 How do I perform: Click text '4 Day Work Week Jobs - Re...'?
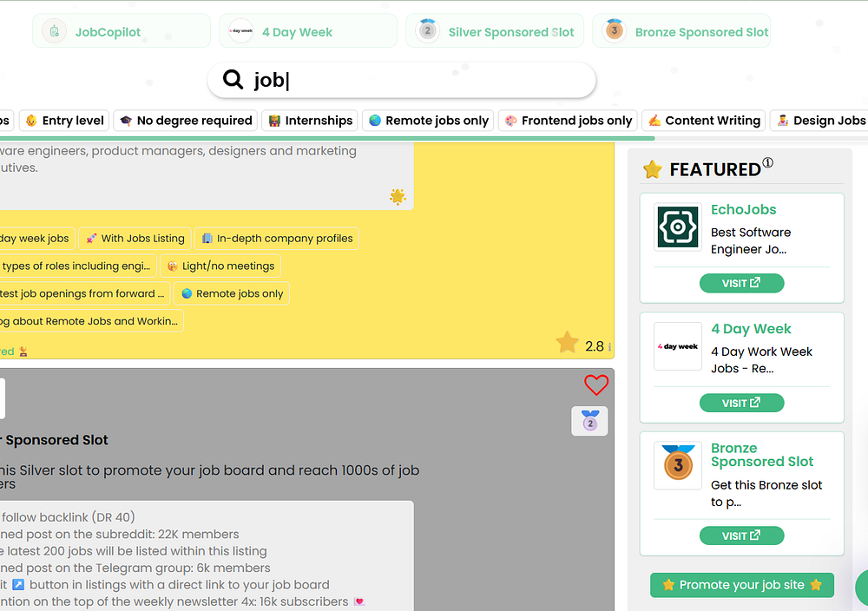click(x=762, y=360)
